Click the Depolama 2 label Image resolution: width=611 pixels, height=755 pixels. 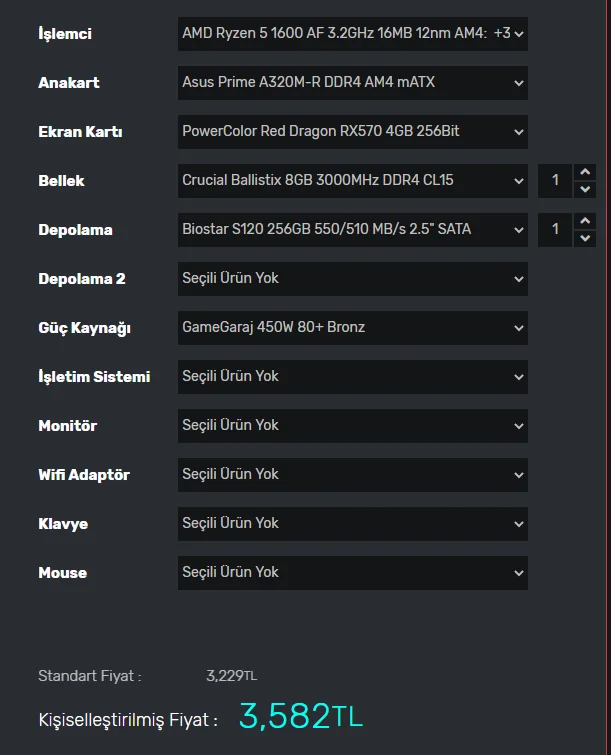pos(82,279)
